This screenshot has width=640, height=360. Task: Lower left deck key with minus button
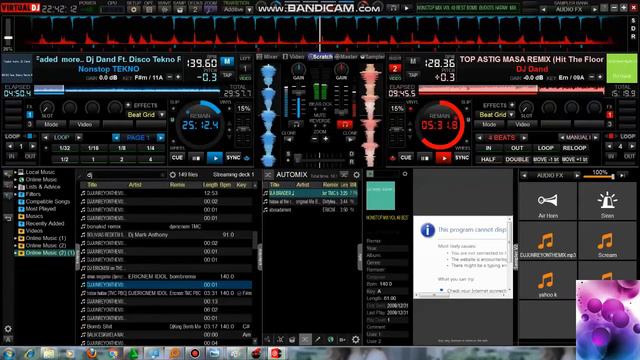[x=170, y=77]
